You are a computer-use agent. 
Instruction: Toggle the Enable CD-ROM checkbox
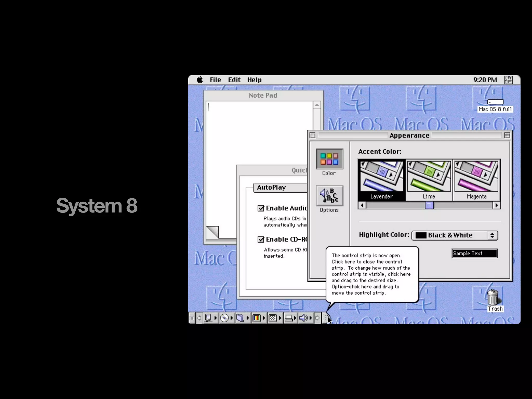click(261, 240)
